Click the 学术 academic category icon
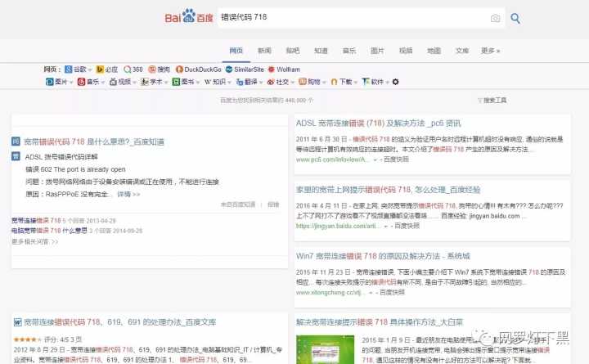Image resolution: width=589 pixels, height=364 pixels. click(145, 82)
